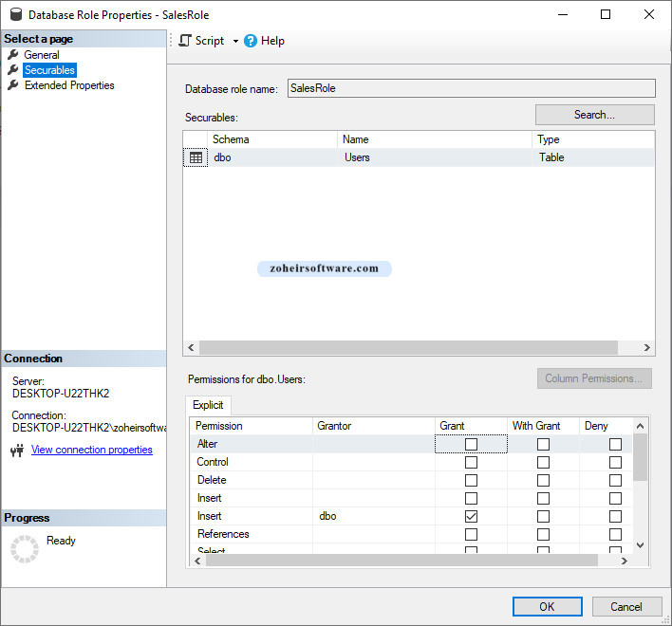
Task: Click dbo grantor cell in Insert row
Action: click(x=374, y=516)
